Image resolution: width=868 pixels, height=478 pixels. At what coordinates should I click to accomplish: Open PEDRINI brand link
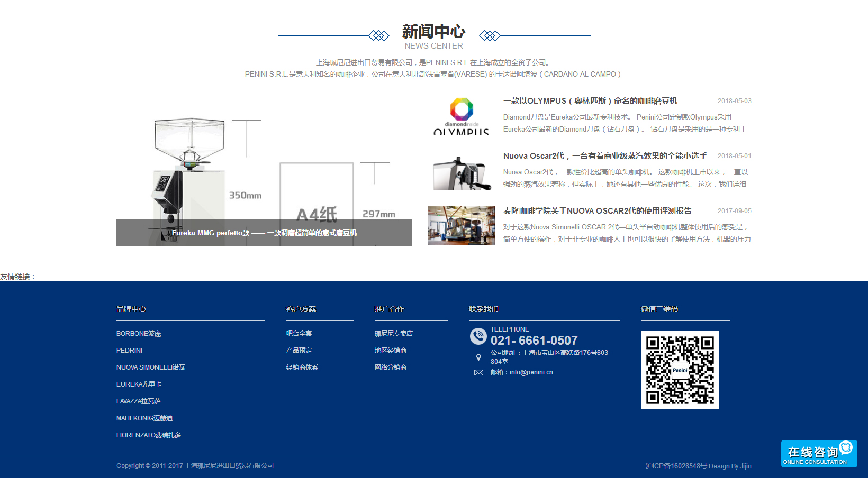pos(129,351)
